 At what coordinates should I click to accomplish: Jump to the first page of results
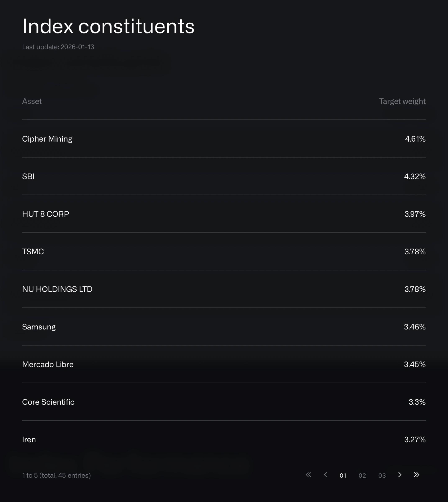[308, 475]
